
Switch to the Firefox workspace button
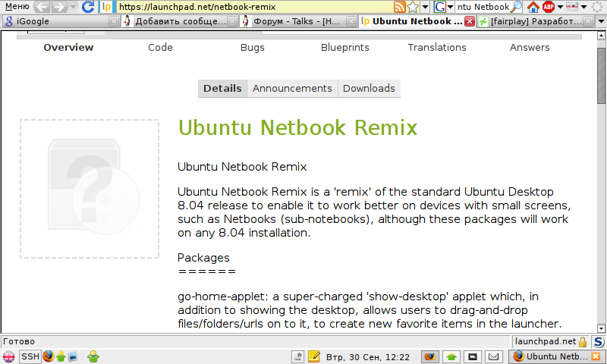tap(429, 356)
